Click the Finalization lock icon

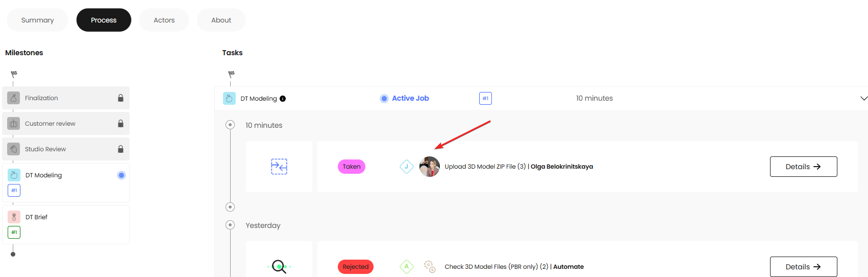pyautogui.click(x=120, y=98)
